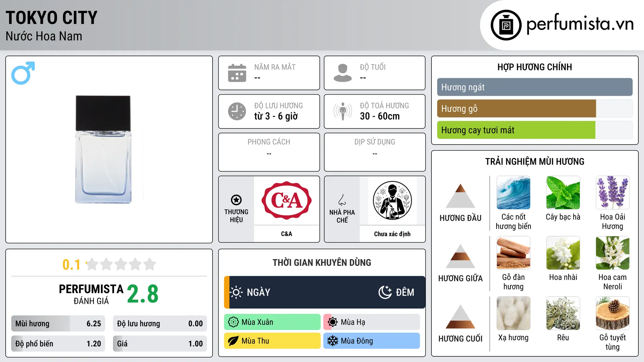Click the five-star rating stars
Screen dimensions: 644x362
(121, 264)
